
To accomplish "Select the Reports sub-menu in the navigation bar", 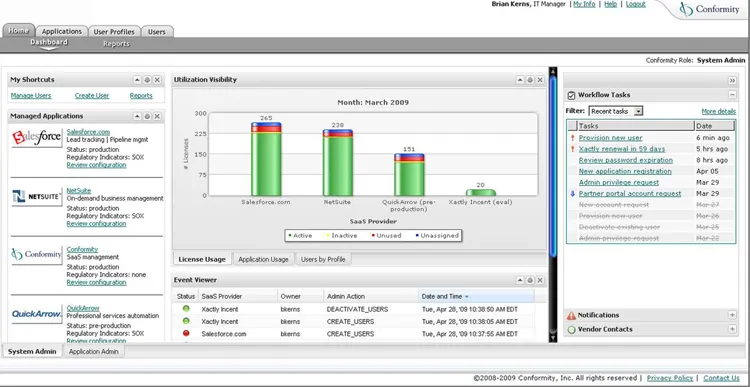I will tap(116, 44).
